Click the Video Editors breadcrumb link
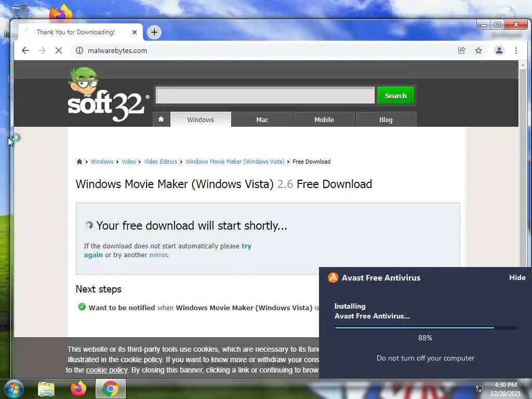The image size is (532, 399). 161,162
